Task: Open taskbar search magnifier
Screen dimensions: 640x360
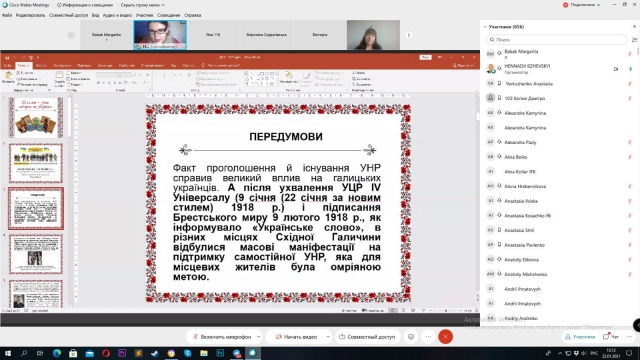Action: (x=24, y=353)
